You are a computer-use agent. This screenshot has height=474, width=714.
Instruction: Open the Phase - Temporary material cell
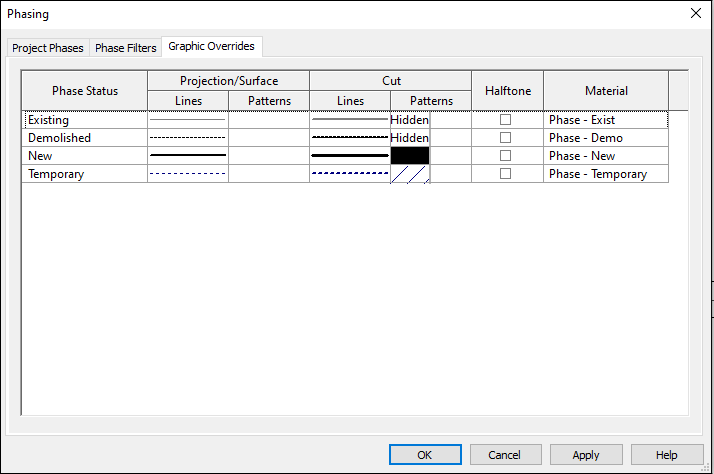tap(606, 173)
